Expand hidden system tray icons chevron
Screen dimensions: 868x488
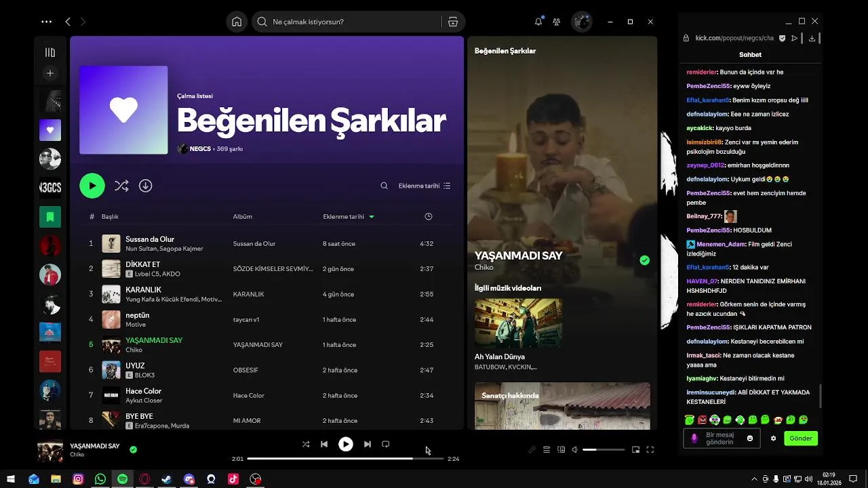click(754, 479)
